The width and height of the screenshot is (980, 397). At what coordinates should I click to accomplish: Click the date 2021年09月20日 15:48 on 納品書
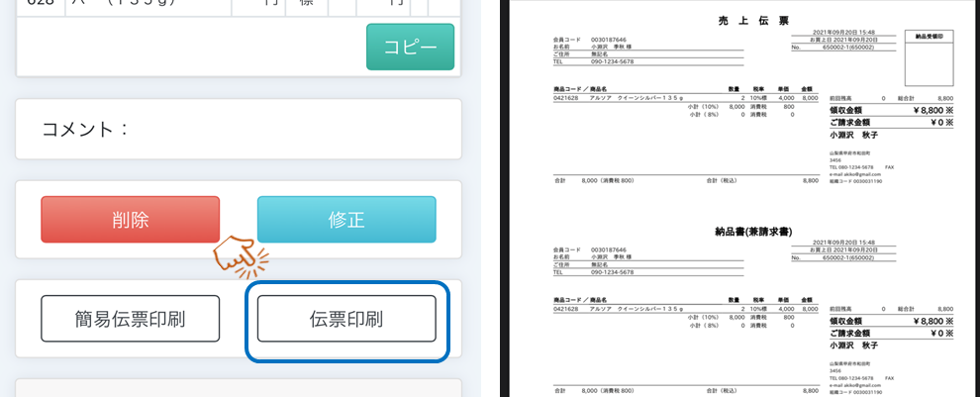click(843, 243)
